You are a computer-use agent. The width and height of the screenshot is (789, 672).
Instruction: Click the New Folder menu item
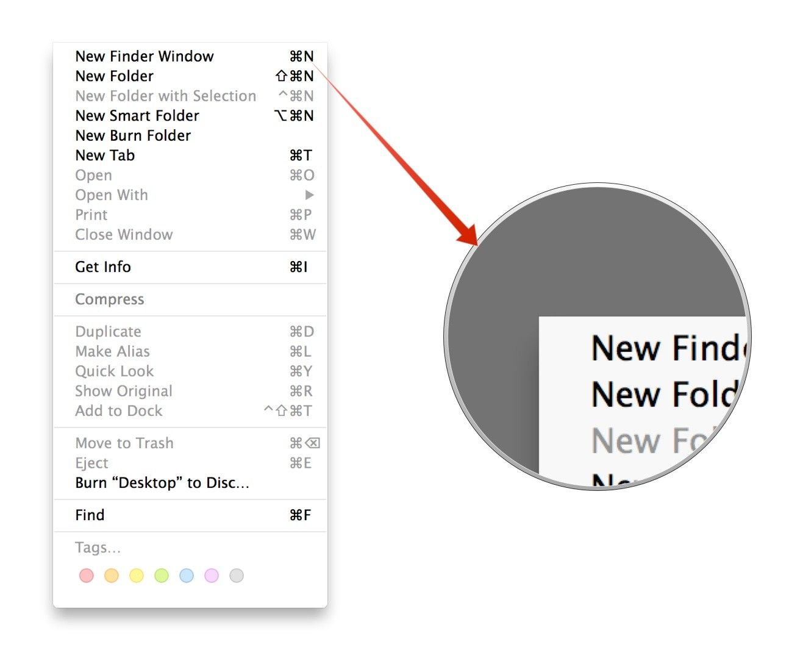115,76
